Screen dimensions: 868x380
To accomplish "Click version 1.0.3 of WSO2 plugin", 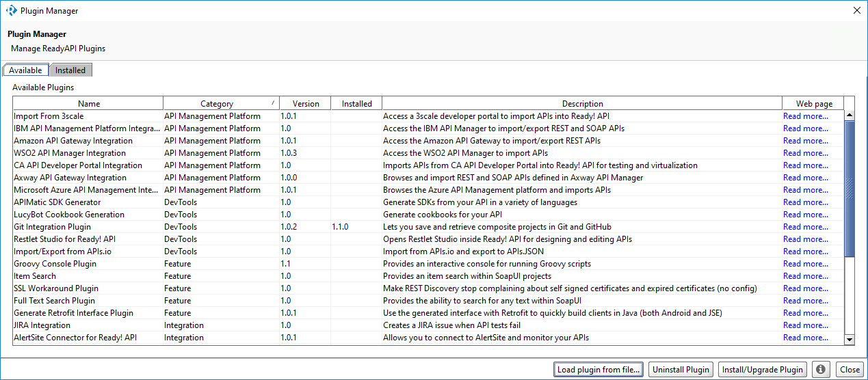I will coord(289,153).
